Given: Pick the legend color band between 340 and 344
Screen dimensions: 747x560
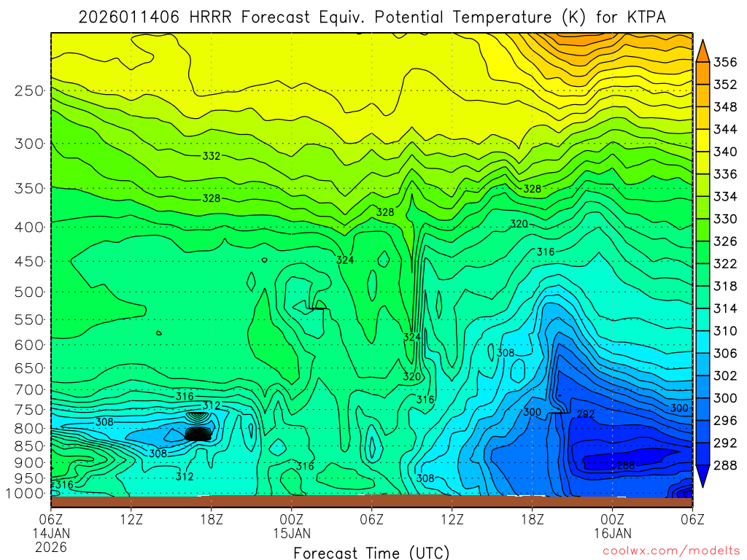Looking at the screenshot, I should coord(703,141).
